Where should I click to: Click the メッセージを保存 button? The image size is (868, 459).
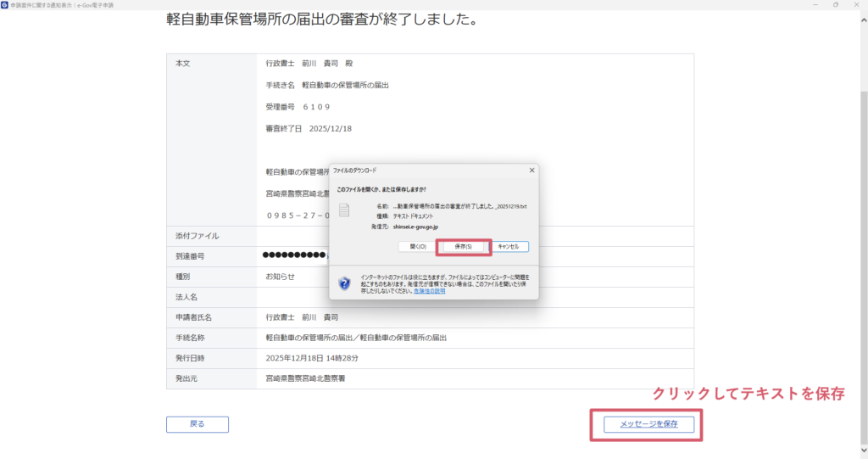(x=648, y=423)
